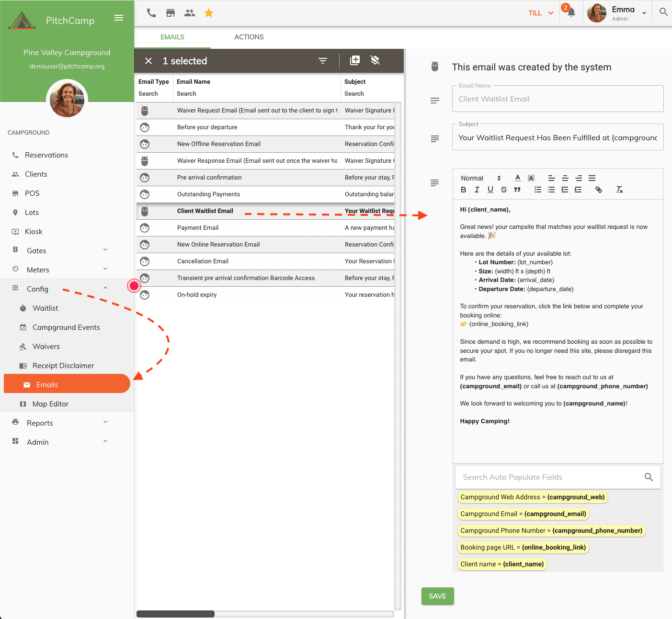This screenshot has height=619, width=672.
Task: Open Campground Events in sidebar
Action: [x=67, y=327]
